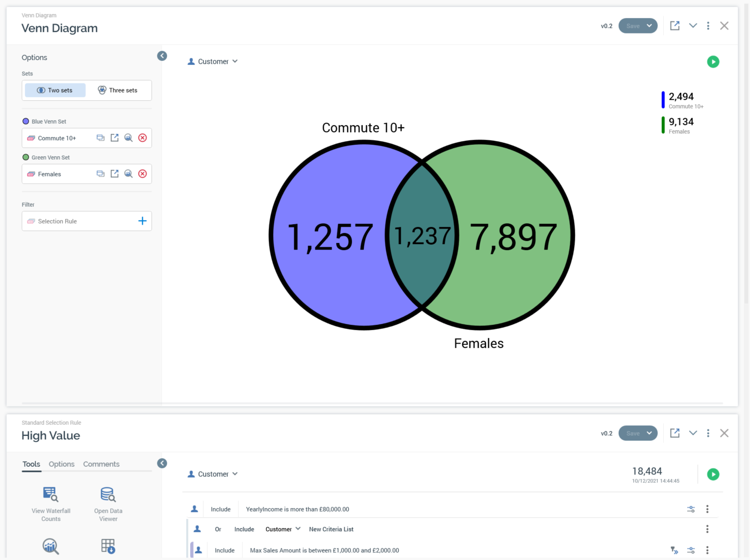Open View Waterfall Counts tool
This screenshot has height=560, width=750.
(x=51, y=504)
